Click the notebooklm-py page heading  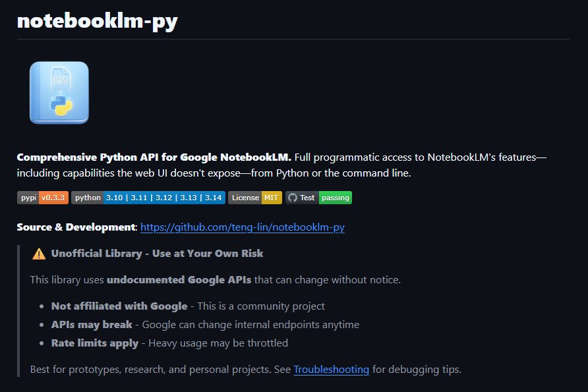98,20
